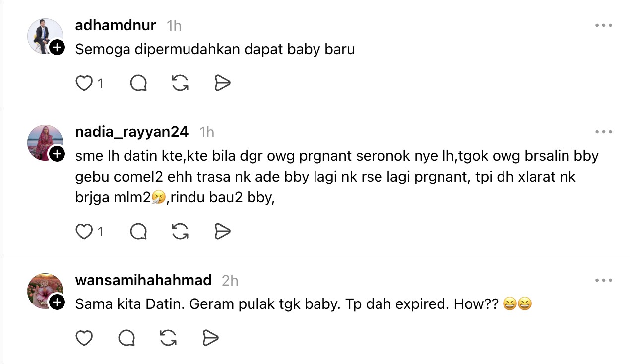Screen dimensions: 630x364
Task: Like nadia_rayyan24's comment
Action: point(84,231)
